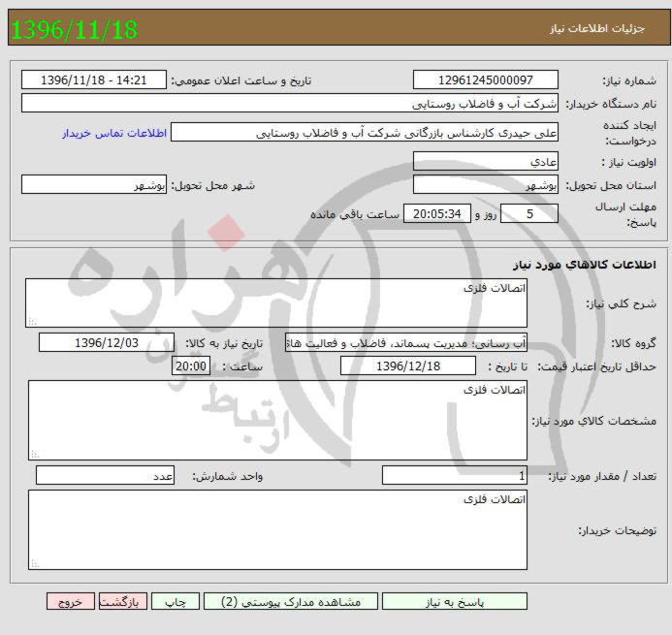Click the اولویت نیاز field عادي
This screenshot has height=635, width=672.
[x=486, y=161]
